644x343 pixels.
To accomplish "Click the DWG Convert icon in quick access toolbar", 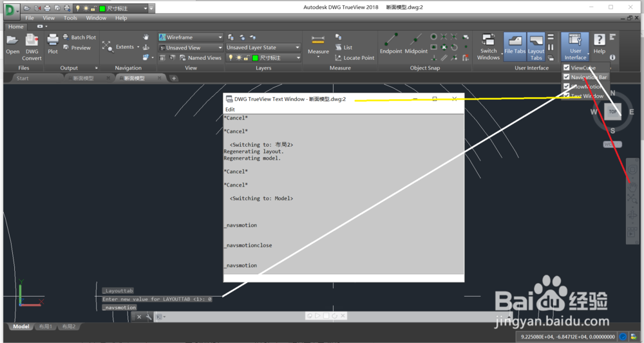I will click(37, 8).
